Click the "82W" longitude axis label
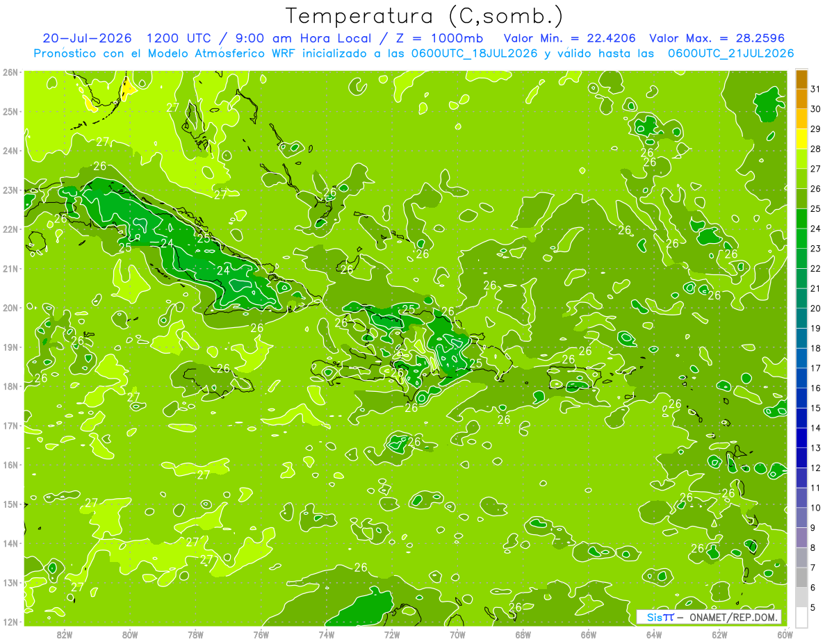Screen dimensions: 834x644 coord(65,634)
